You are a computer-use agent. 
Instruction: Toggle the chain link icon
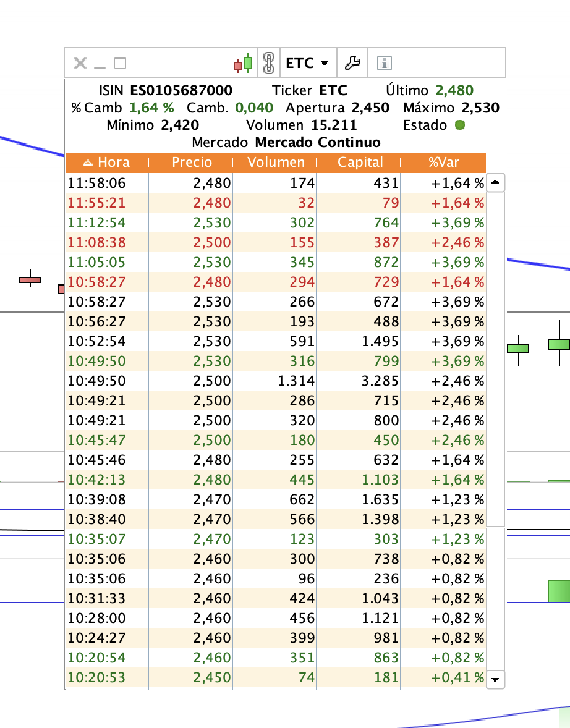[x=268, y=63]
